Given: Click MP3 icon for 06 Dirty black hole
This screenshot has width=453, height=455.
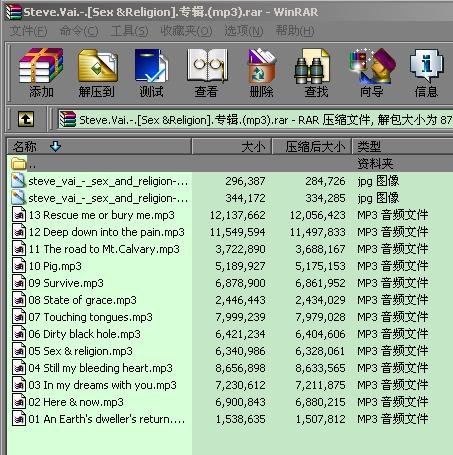Looking at the screenshot, I should coord(19,334).
